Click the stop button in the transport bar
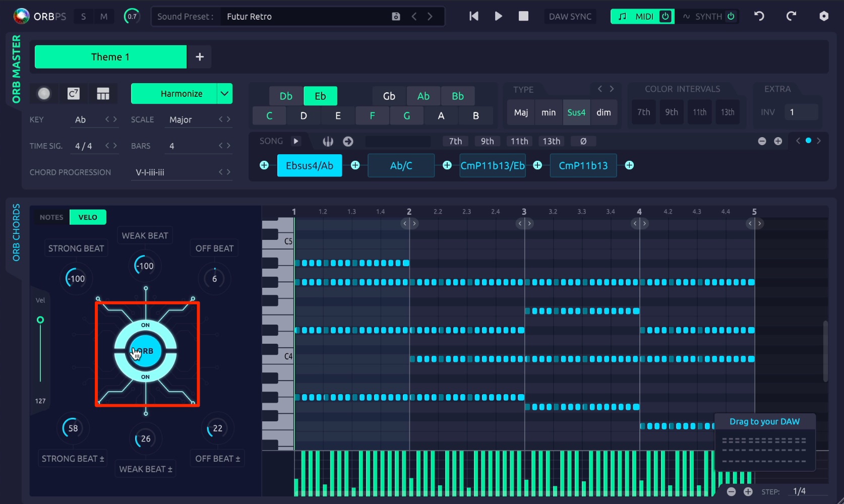This screenshot has width=844, height=504. pyautogui.click(x=523, y=16)
